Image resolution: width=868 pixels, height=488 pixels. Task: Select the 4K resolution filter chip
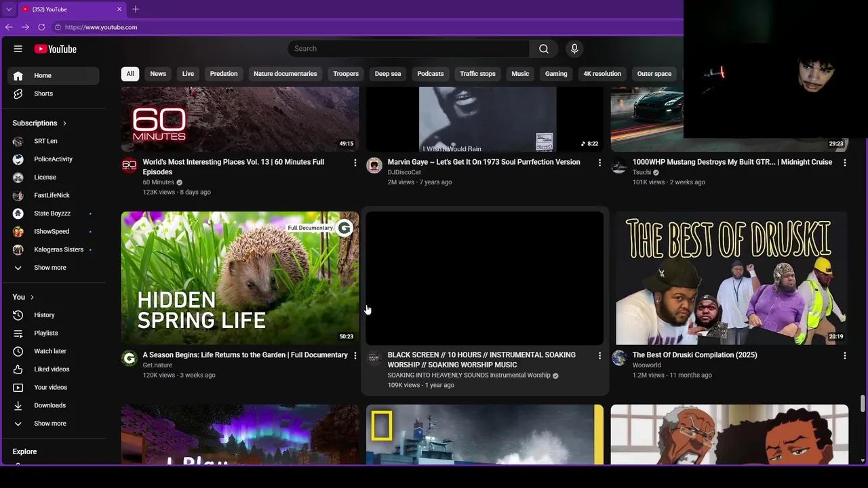click(602, 74)
